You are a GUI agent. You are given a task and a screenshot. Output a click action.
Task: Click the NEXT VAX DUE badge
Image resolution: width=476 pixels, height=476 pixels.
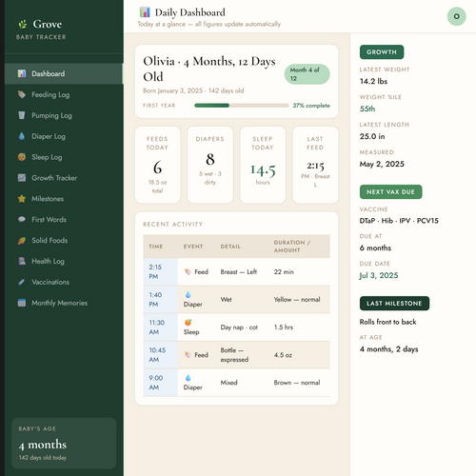[x=390, y=192]
